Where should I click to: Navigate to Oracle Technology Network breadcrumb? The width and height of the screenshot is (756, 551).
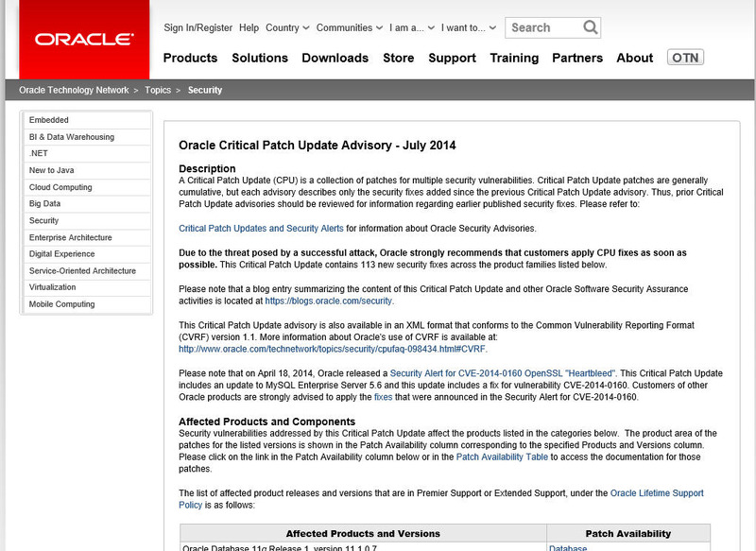(x=74, y=91)
